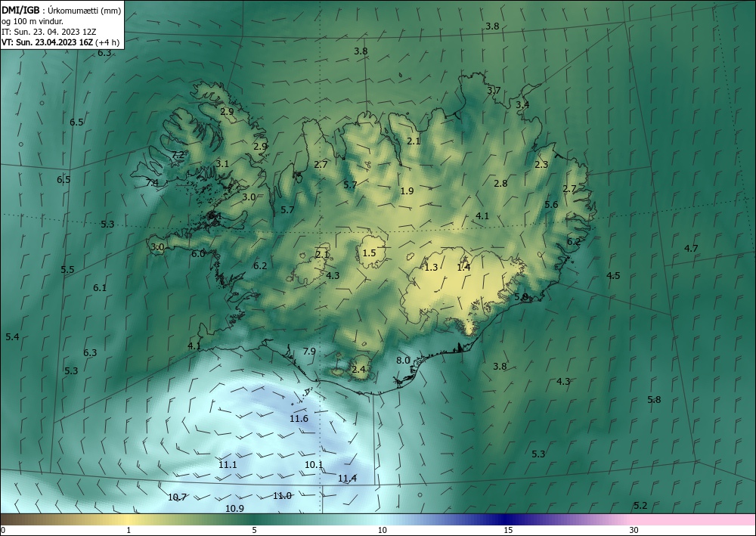Click the 10.7 value on the map
The image size is (756, 536).
coord(177,497)
